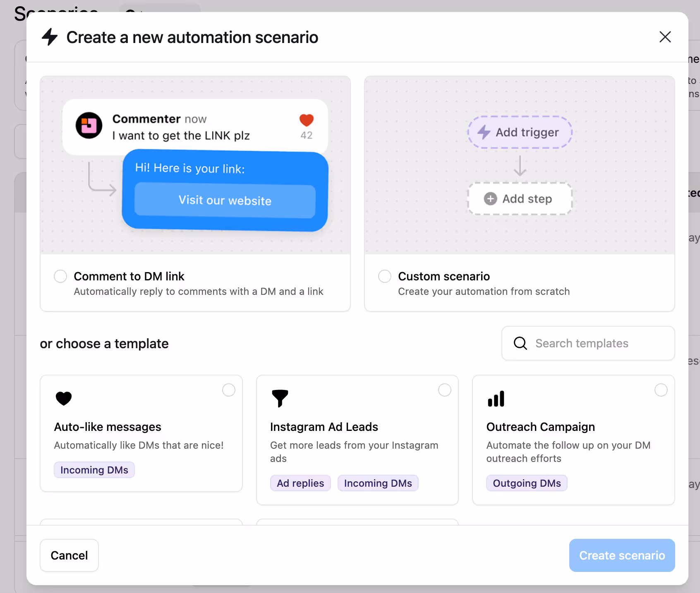Click the Create scenario button
Screen dimensions: 700x593
[x=621, y=555]
